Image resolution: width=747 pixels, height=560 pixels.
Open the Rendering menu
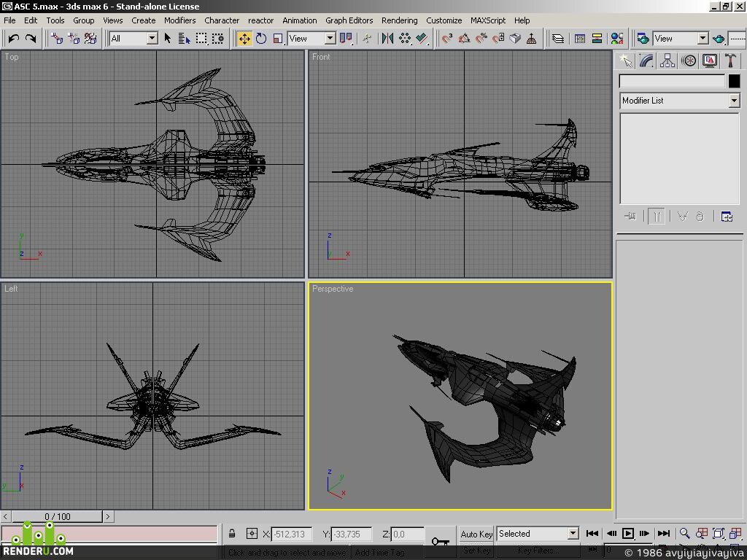(399, 20)
